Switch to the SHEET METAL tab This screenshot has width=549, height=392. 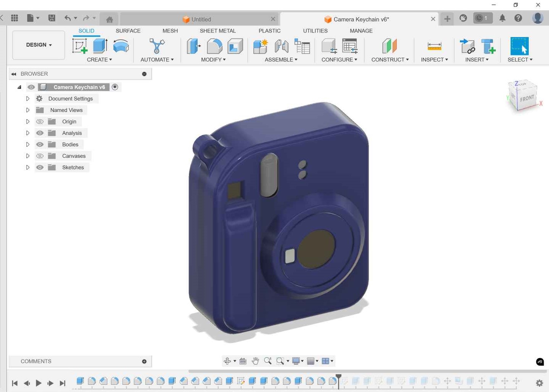(x=218, y=31)
